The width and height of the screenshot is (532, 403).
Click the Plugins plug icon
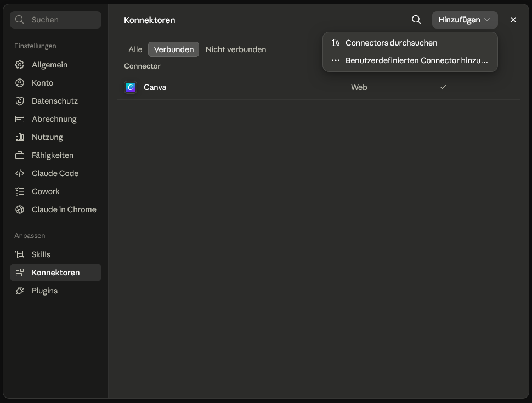tap(20, 291)
